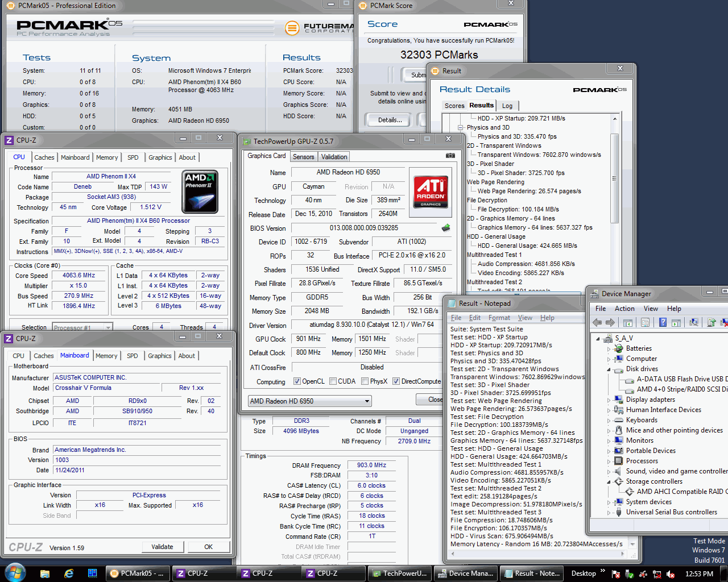
Task: Open the Windows Start button
Action: pyautogui.click(x=14, y=573)
